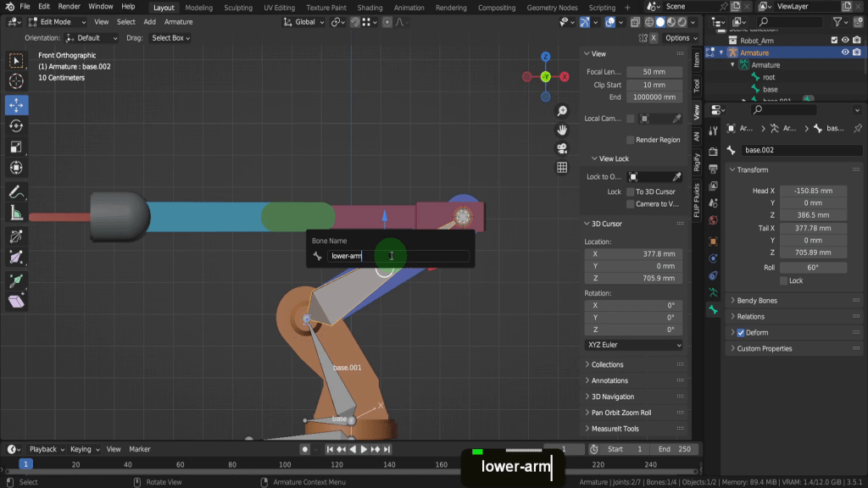The image size is (868, 488).
Task: Open the XYZ Euler rotation dropdown
Action: pos(633,346)
